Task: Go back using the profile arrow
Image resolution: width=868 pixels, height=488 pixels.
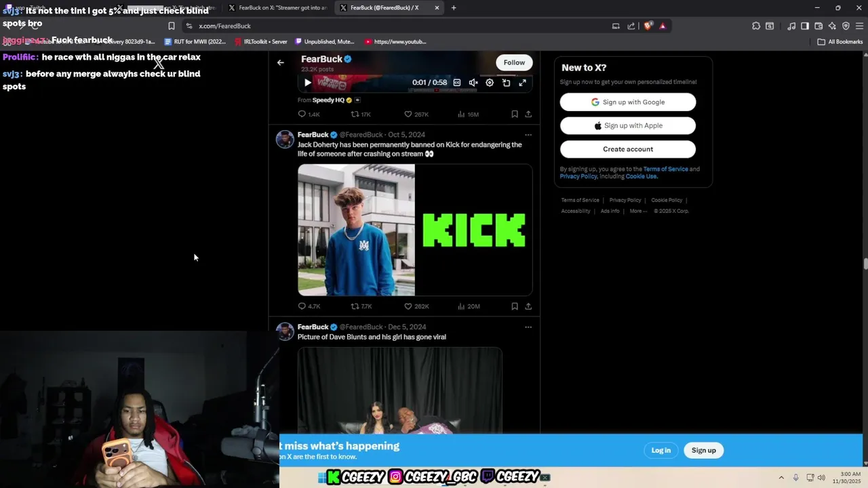Action: (x=281, y=62)
